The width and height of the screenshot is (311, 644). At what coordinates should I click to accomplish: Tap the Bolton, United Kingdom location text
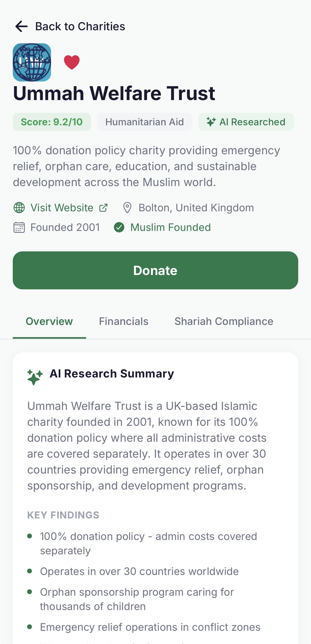click(196, 208)
